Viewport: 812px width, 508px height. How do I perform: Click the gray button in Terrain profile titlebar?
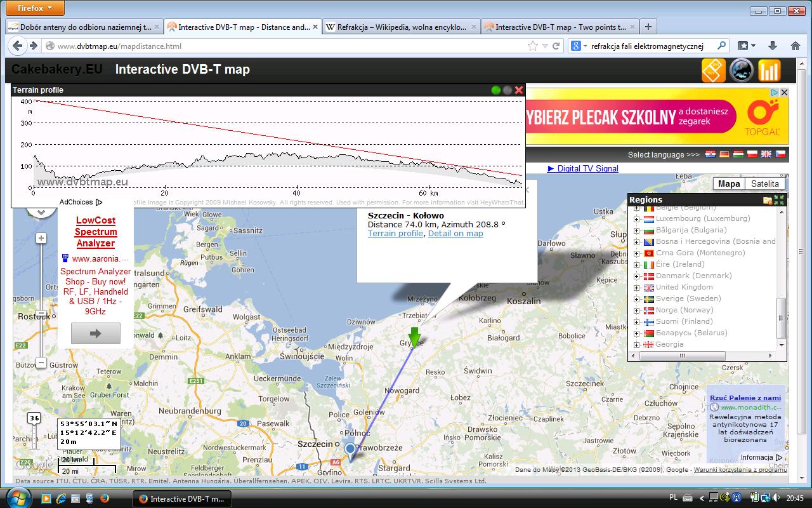click(x=507, y=90)
